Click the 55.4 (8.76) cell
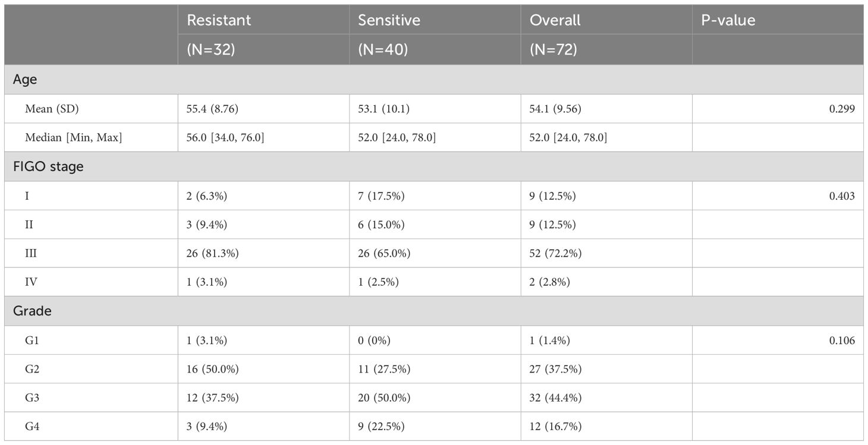Image resolution: width=868 pixels, height=445 pixels. point(212,109)
